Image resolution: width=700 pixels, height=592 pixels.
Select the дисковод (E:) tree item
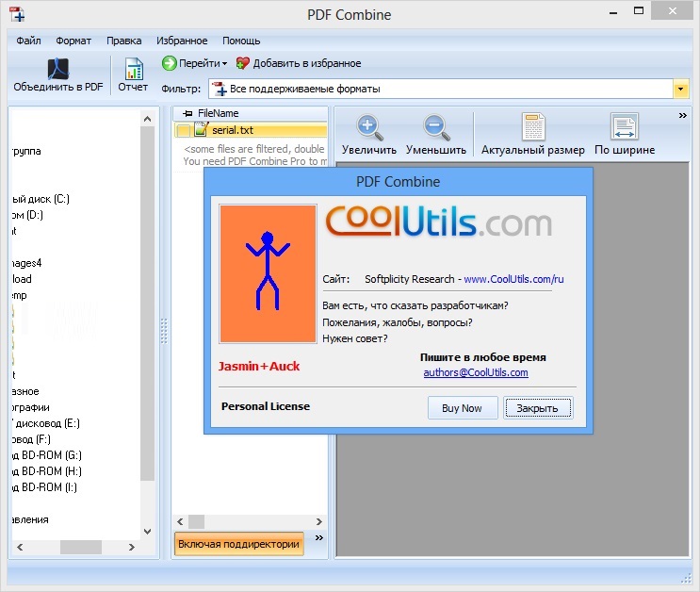(46, 423)
